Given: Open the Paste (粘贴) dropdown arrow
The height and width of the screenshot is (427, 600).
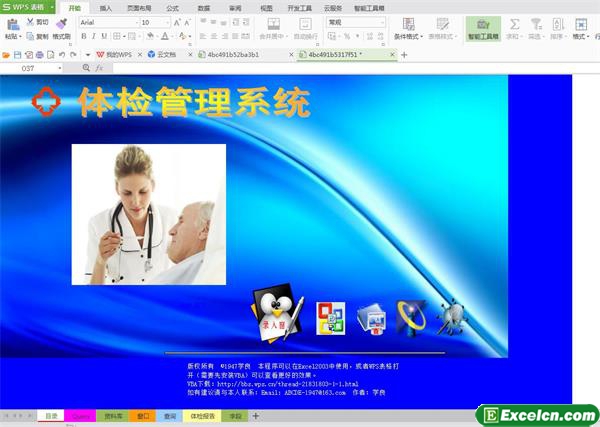Looking at the screenshot, I should tap(20, 37).
